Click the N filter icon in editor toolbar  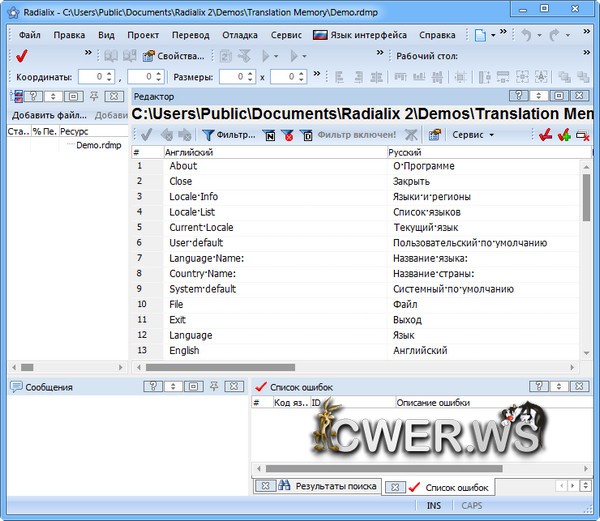270,135
